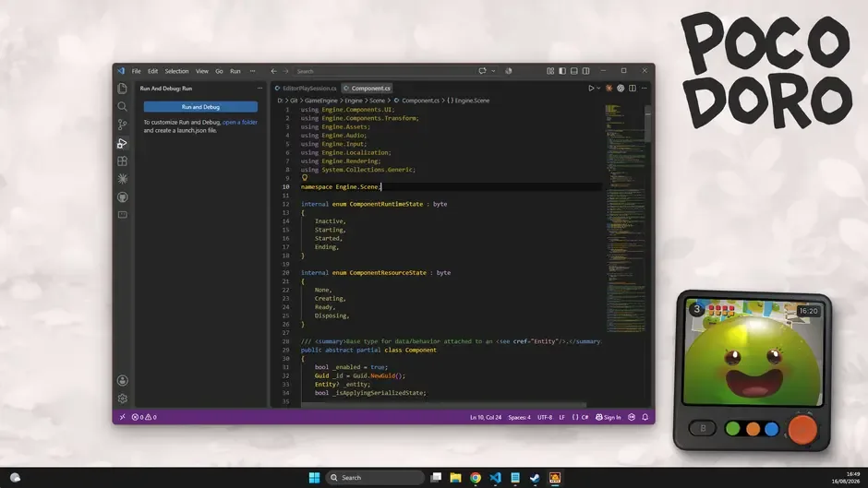Change the LF end of line sequence
The image size is (868, 488).
click(x=561, y=417)
